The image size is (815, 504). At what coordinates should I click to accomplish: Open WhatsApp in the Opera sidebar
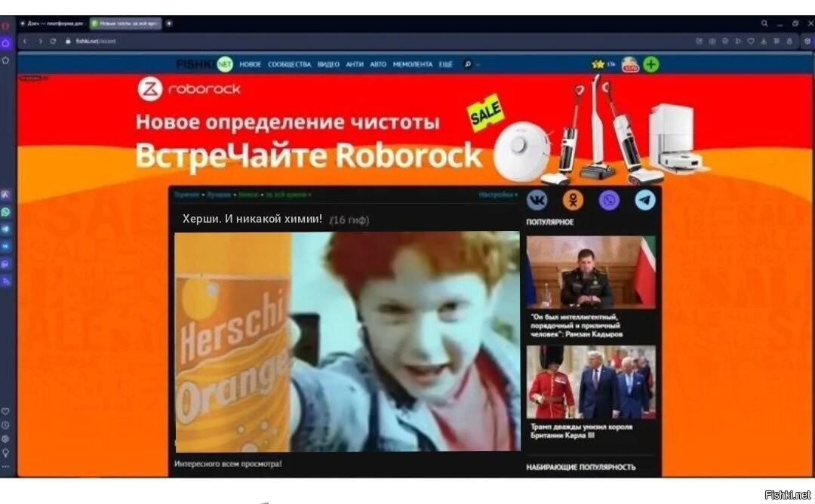(6, 212)
